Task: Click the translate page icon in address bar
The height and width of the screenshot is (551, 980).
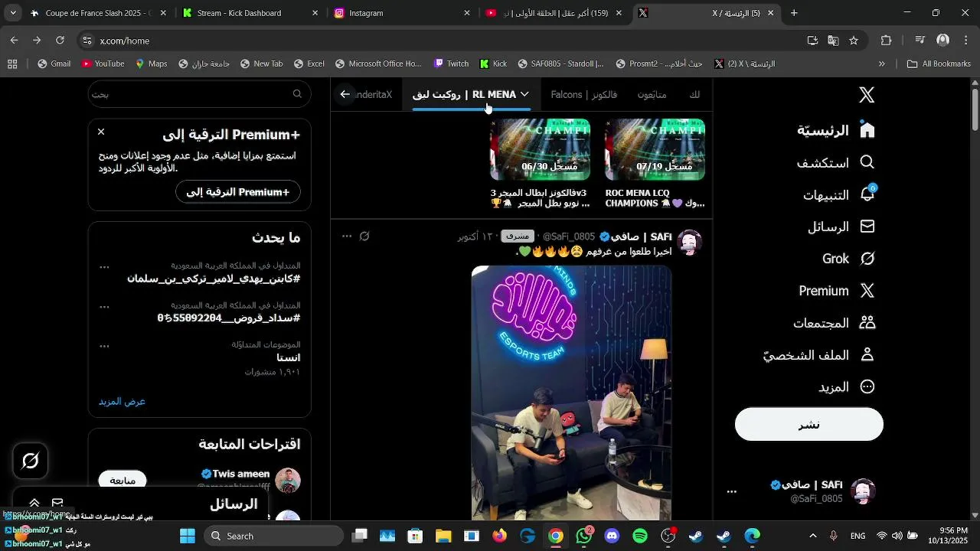Action: pyautogui.click(x=833, y=40)
